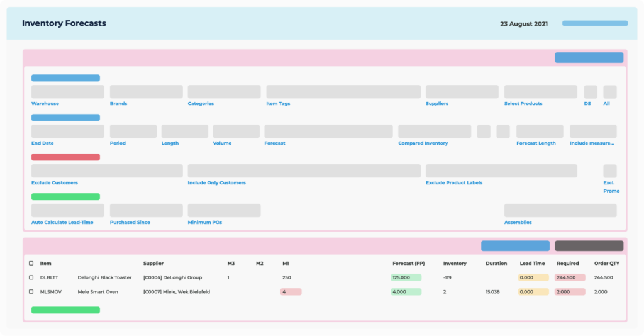The image size is (644, 336).
Task: Toggle the select-all checkbox beside the Item header
Action: (x=31, y=263)
